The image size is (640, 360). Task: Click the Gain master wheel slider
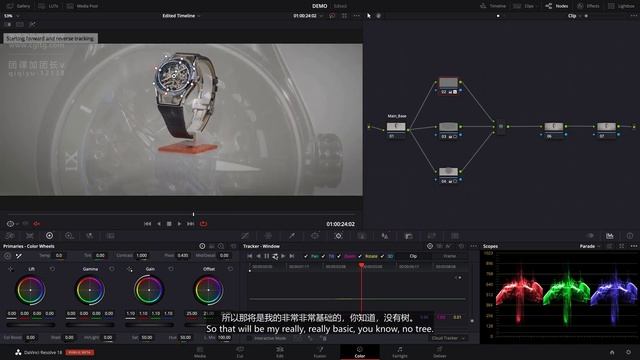149,325
